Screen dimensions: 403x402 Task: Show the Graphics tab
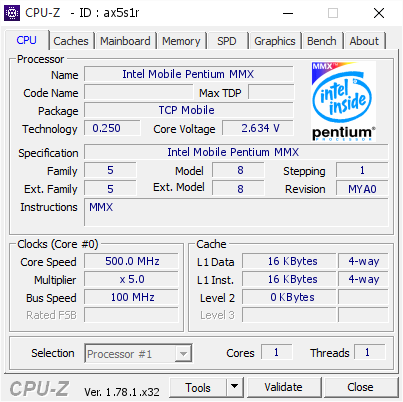coord(275,41)
